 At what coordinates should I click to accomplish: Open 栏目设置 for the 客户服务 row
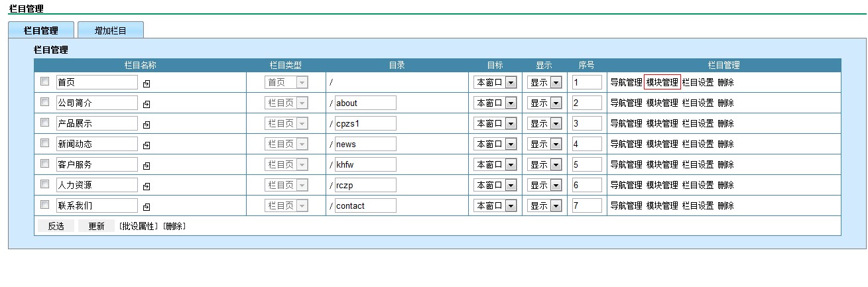698,164
